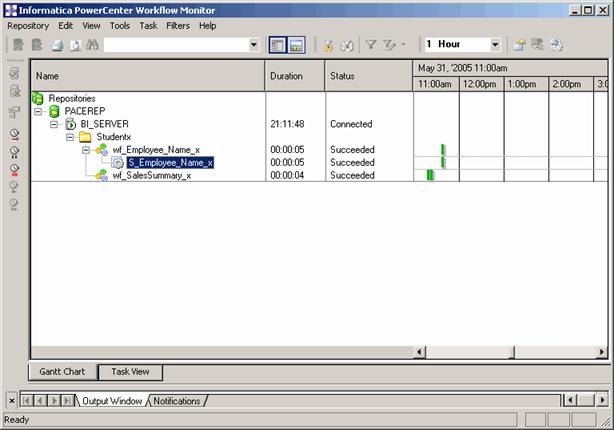614x430 pixels.
Task: Click the Duration column header
Action: pyautogui.click(x=295, y=76)
